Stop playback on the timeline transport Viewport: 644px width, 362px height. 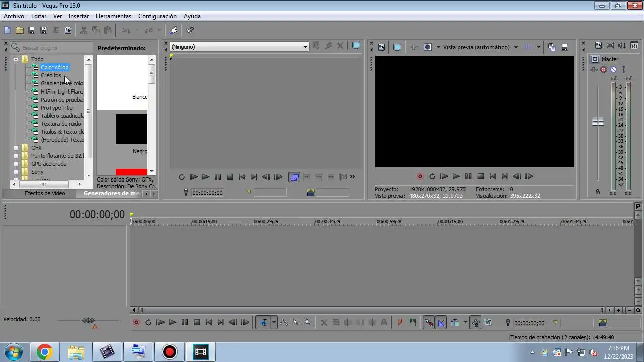197,323
